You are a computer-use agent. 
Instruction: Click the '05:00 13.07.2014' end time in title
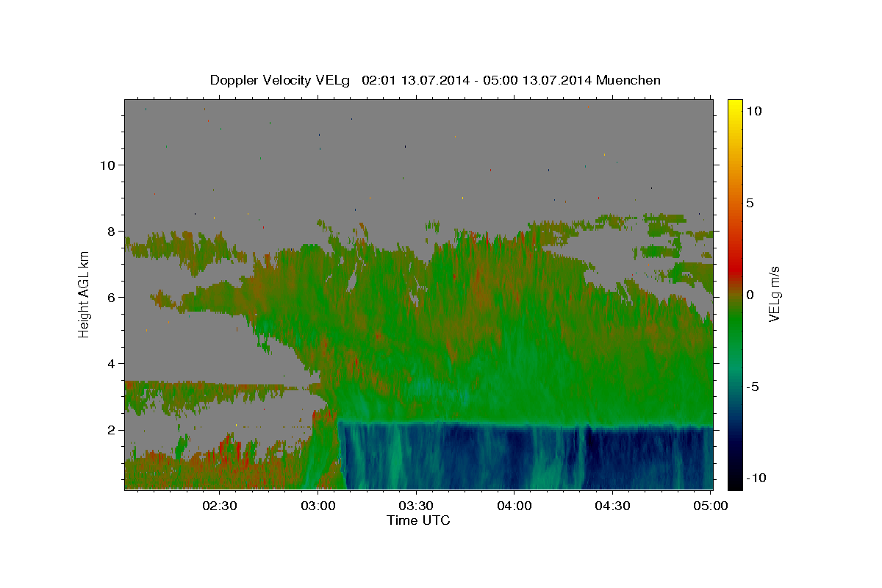click(537, 80)
